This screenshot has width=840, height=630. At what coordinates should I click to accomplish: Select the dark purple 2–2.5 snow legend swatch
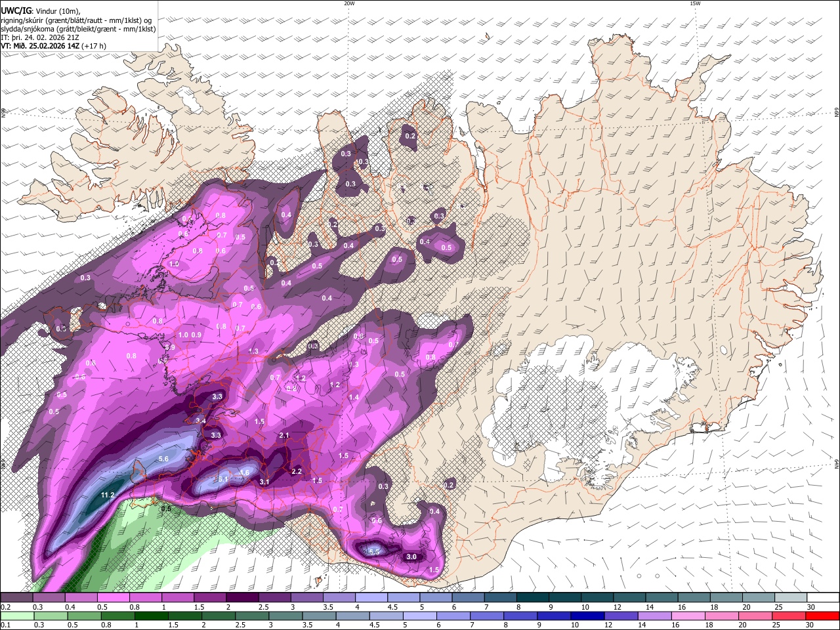241,598
